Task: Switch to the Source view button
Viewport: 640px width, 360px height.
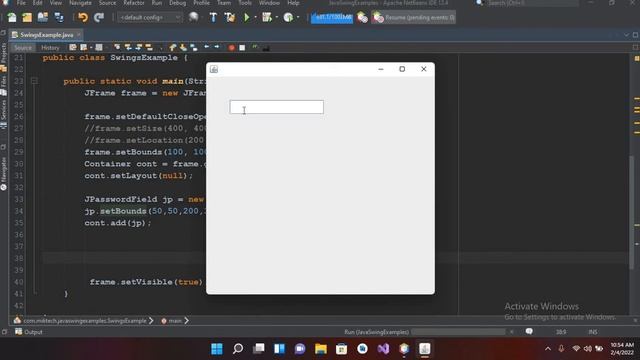Action: click(x=22, y=48)
